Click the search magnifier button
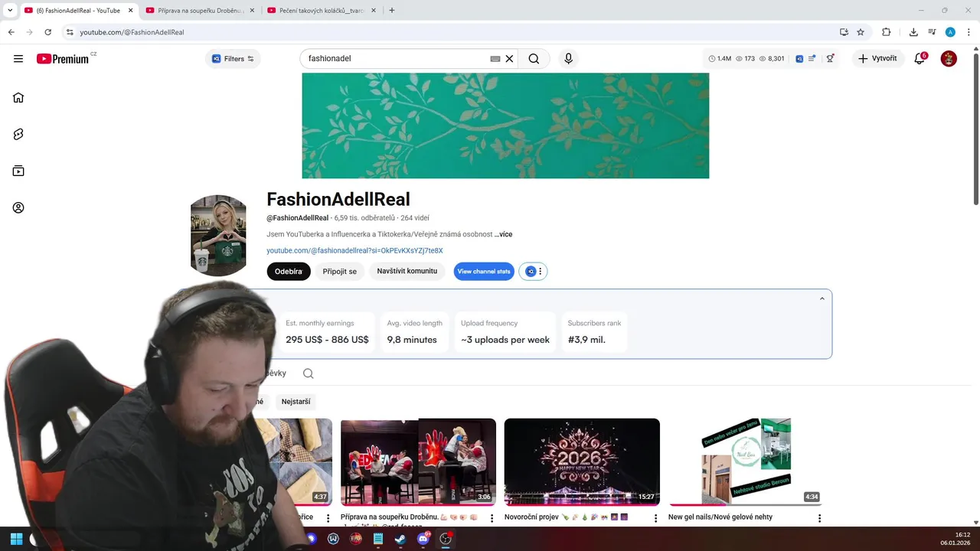This screenshot has height=551, width=980. pos(534,59)
